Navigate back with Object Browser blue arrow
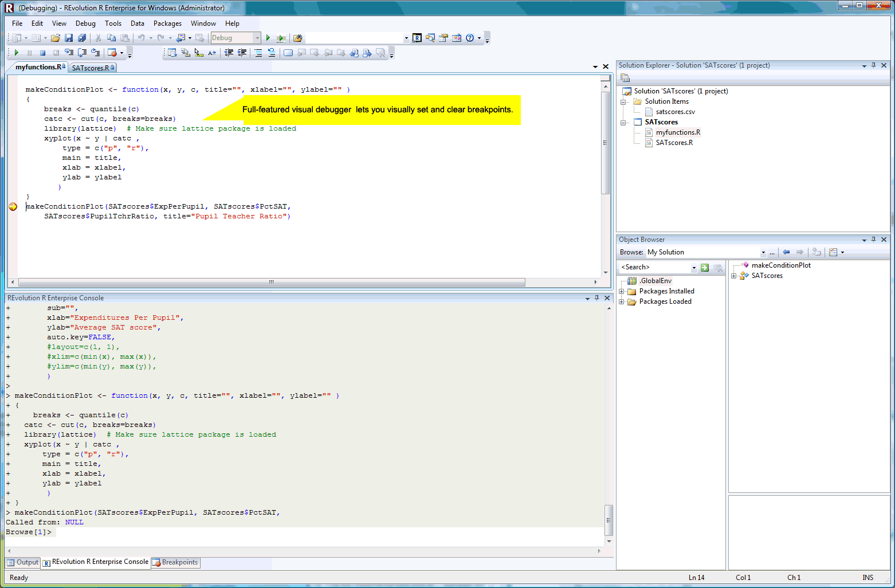 (x=786, y=252)
